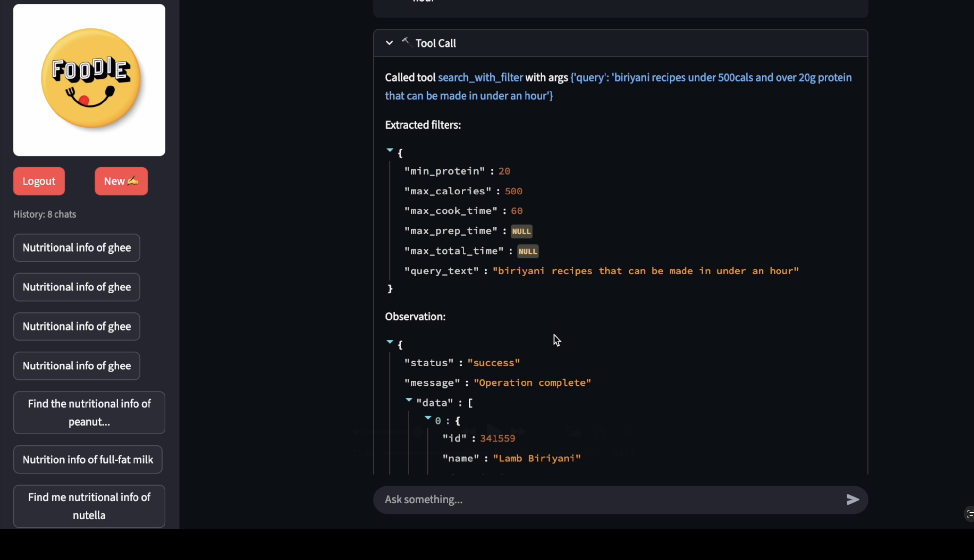This screenshot has width=974, height=560.
Task: Click the Ask something input field
Action: click(x=608, y=499)
